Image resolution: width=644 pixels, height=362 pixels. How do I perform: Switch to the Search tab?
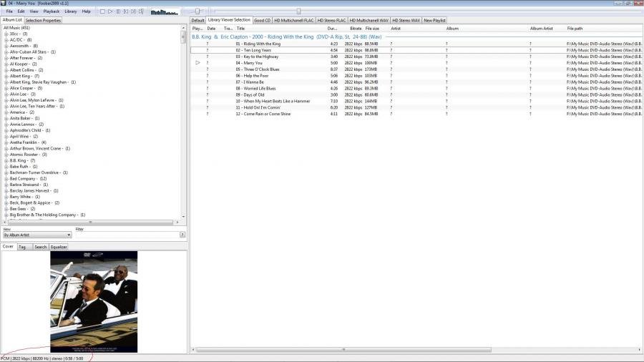[40, 247]
